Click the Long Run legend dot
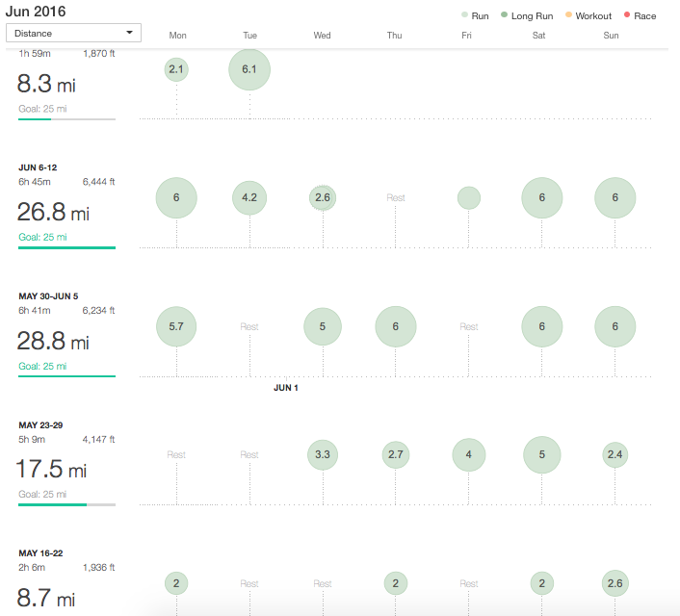680x616 pixels. click(x=505, y=16)
